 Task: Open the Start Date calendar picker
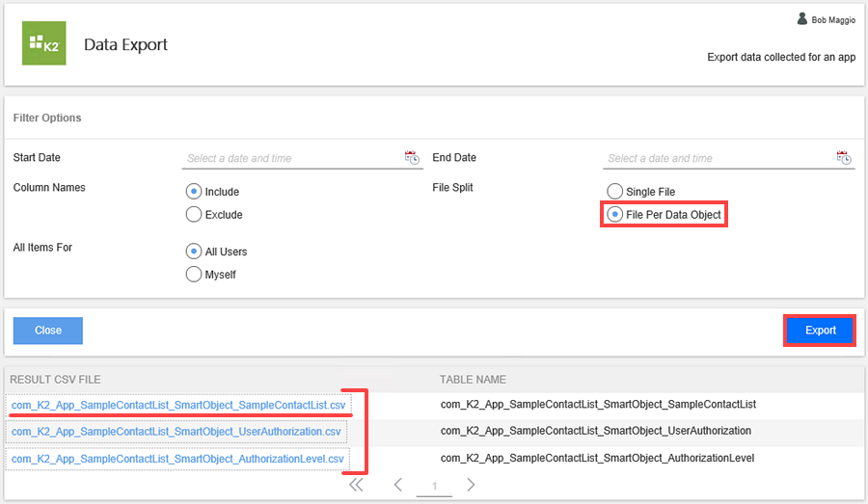coord(412,157)
